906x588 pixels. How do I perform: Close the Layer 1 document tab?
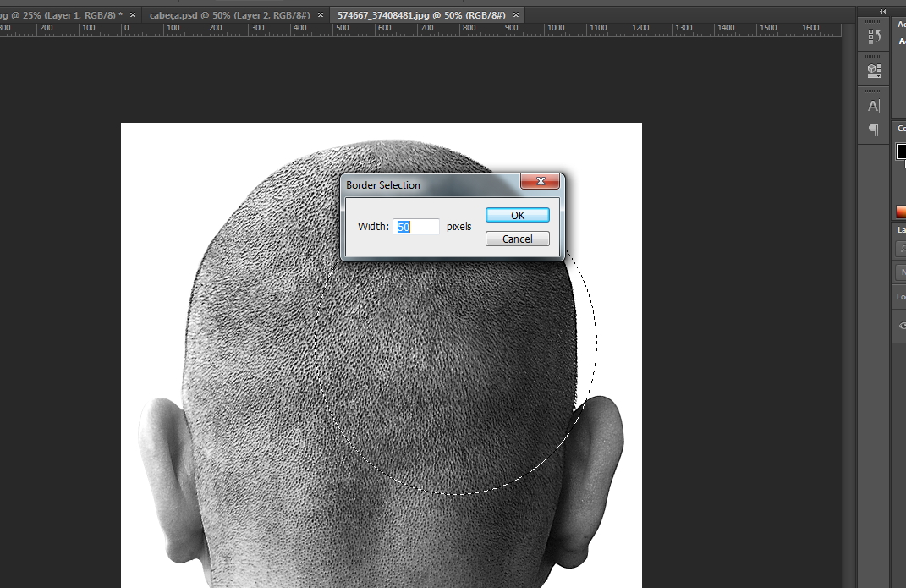click(132, 15)
